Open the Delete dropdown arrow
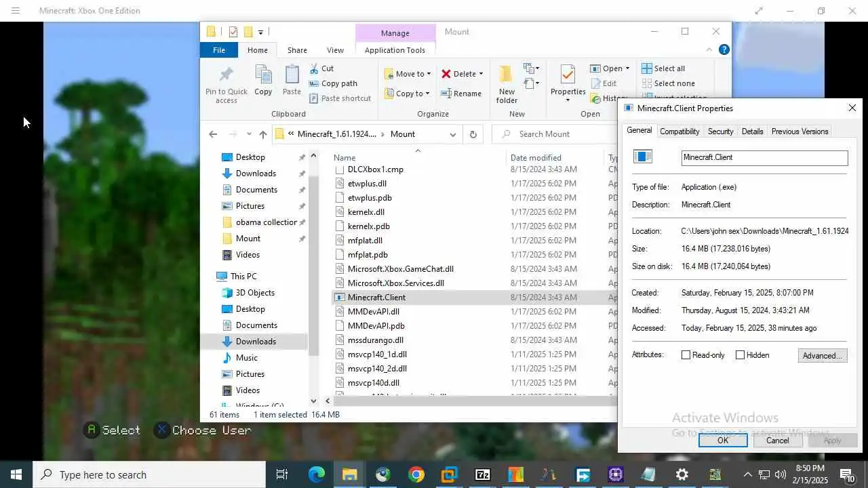 coord(481,74)
